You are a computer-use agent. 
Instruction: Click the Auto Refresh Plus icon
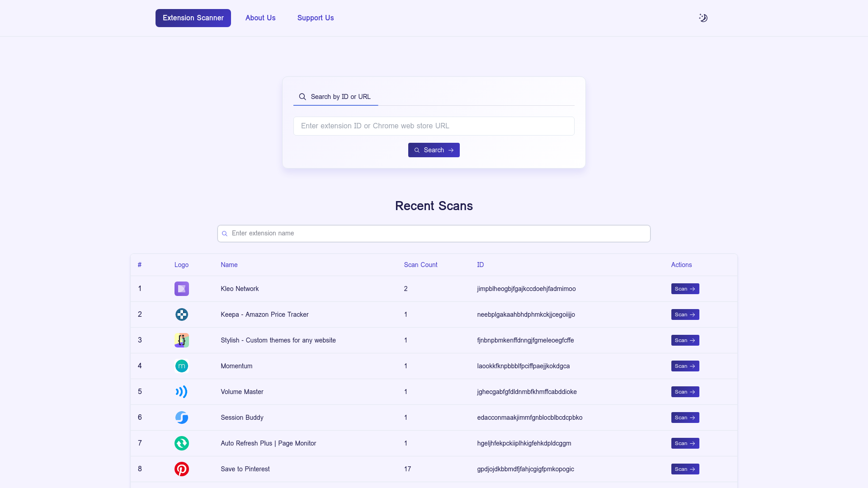(182, 443)
